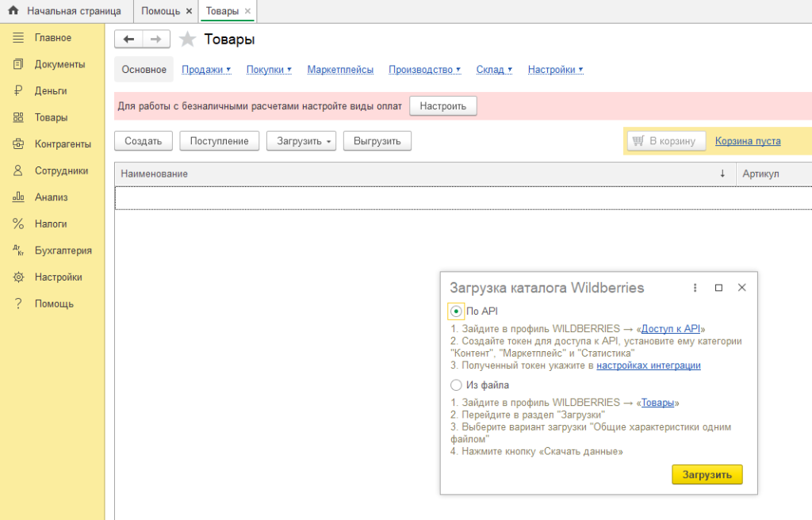Click the yellow Загрузить button in dialog
Viewport: 812px width, 520px height.
point(707,475)
